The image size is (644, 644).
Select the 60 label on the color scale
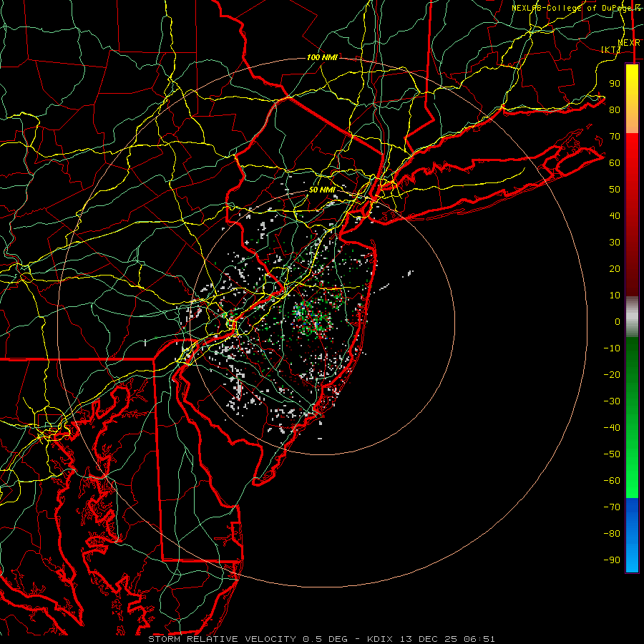pos(615,162)
